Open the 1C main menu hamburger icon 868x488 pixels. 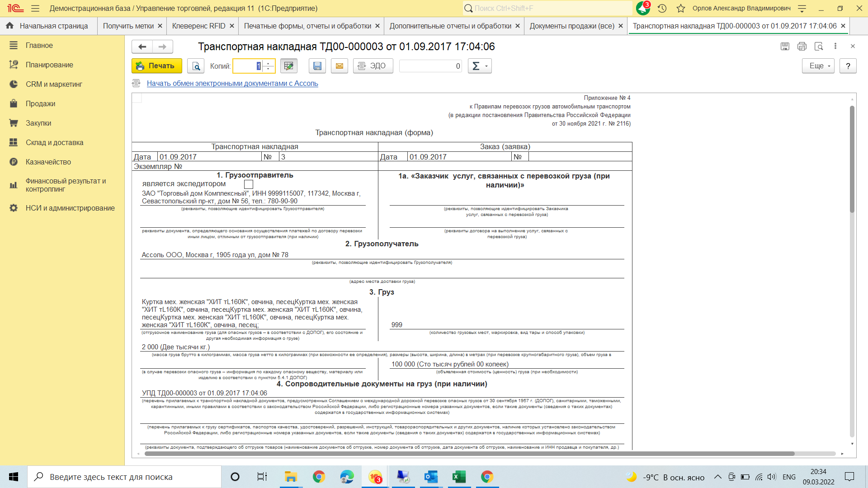point(35,8)
